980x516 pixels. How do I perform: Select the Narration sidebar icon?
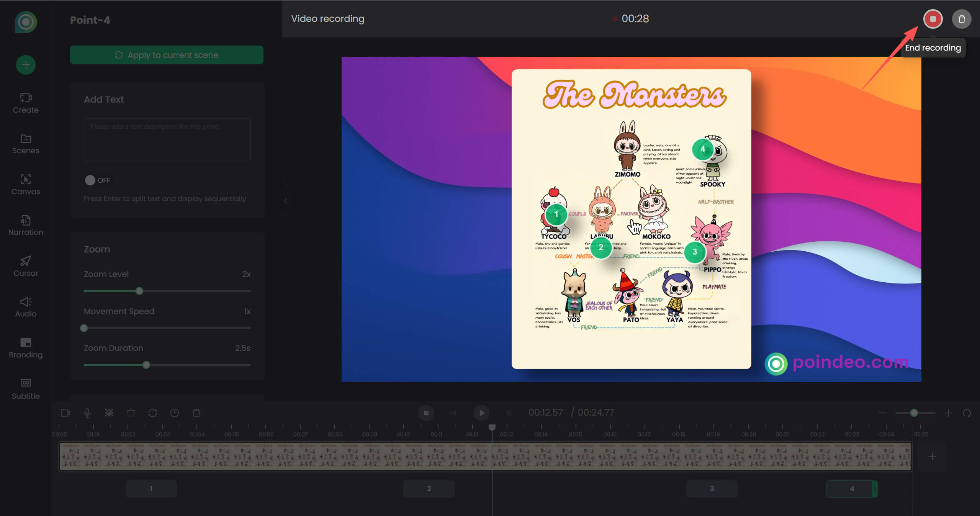coord(25,225)
